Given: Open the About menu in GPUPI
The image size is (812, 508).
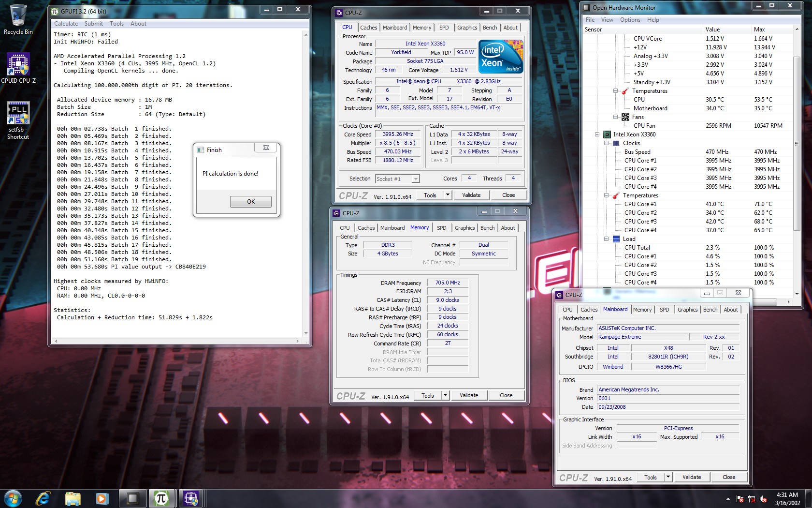Looking at the screenshot, I should pos(138,24).
